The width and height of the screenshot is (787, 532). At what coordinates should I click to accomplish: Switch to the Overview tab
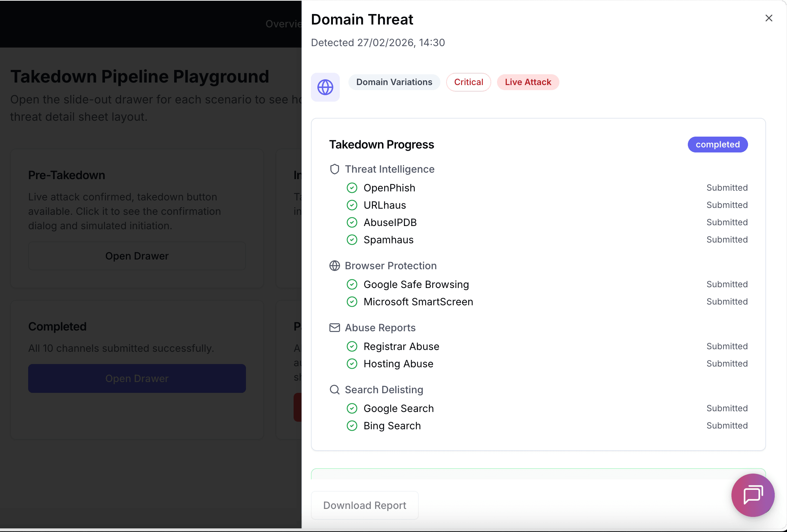[285, 24]
